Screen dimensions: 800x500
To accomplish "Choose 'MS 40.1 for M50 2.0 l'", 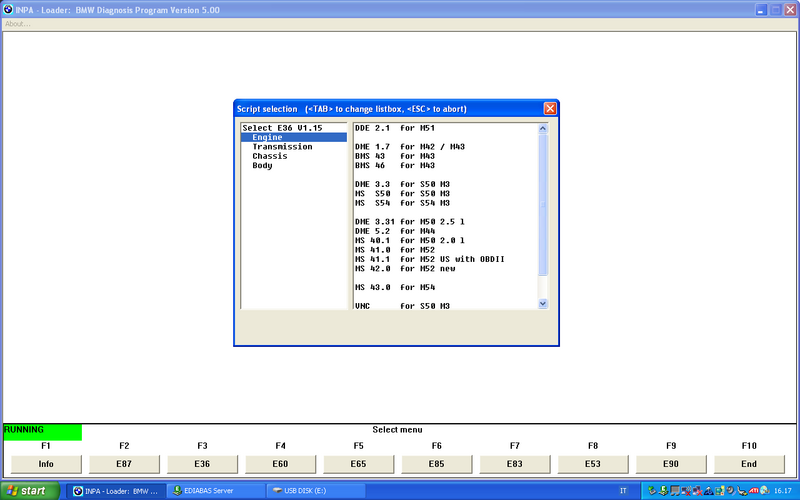I will (410, 240).
